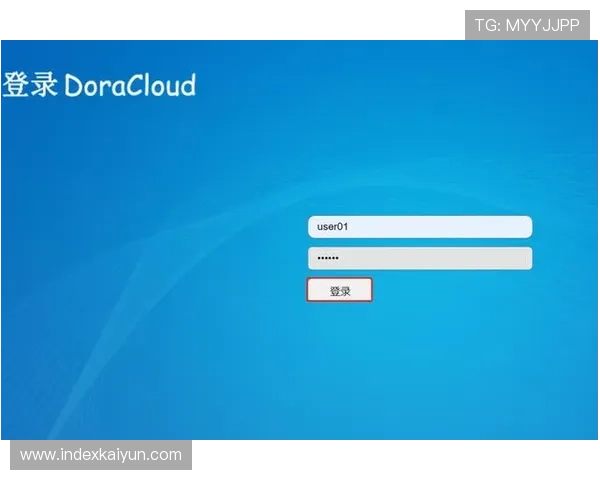Click the www.indexkaiyun.com watermark text
This screenshot has width=600, height=480.
101,455
